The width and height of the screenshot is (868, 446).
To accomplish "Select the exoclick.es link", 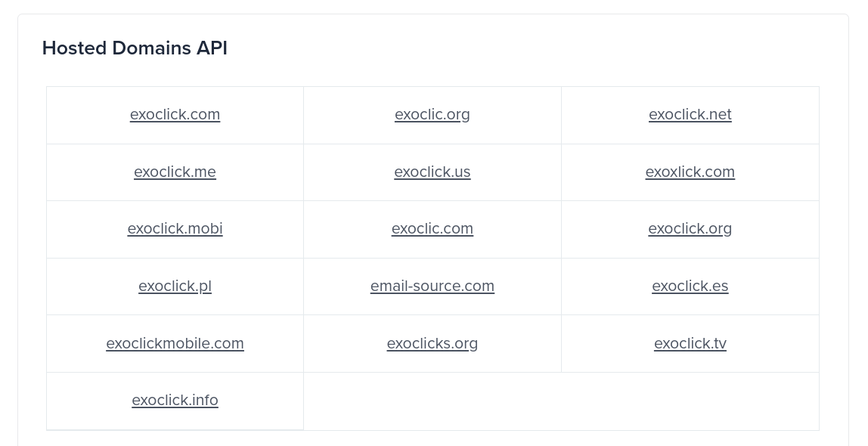I will (x=690, y=286).
